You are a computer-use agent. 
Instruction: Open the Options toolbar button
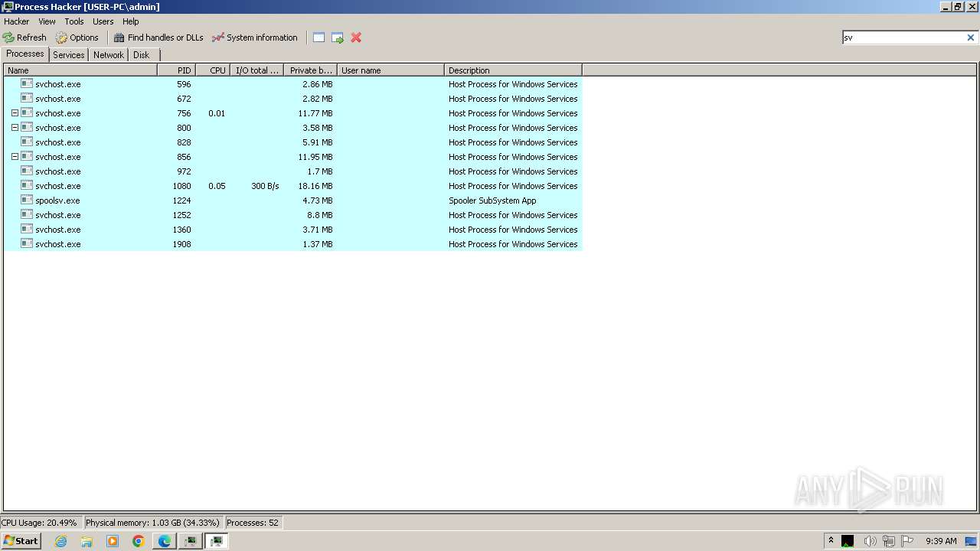click(x=77, y=37)
